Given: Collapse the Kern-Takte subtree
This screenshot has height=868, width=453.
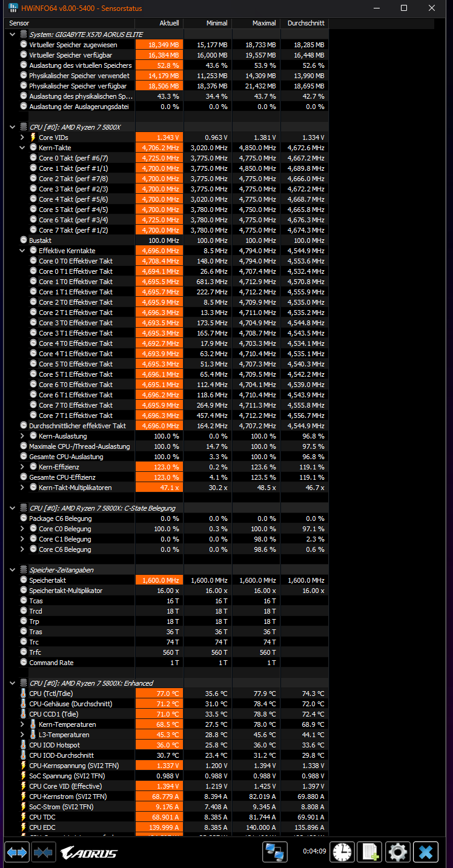Looking at the screenshot, I should (23, 148).
